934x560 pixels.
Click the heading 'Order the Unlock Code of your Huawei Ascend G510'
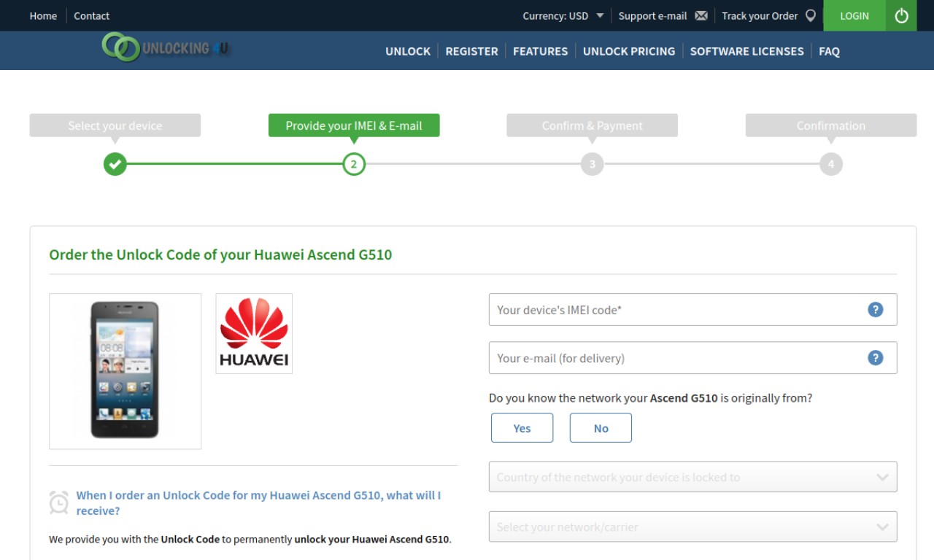(220, 254)
